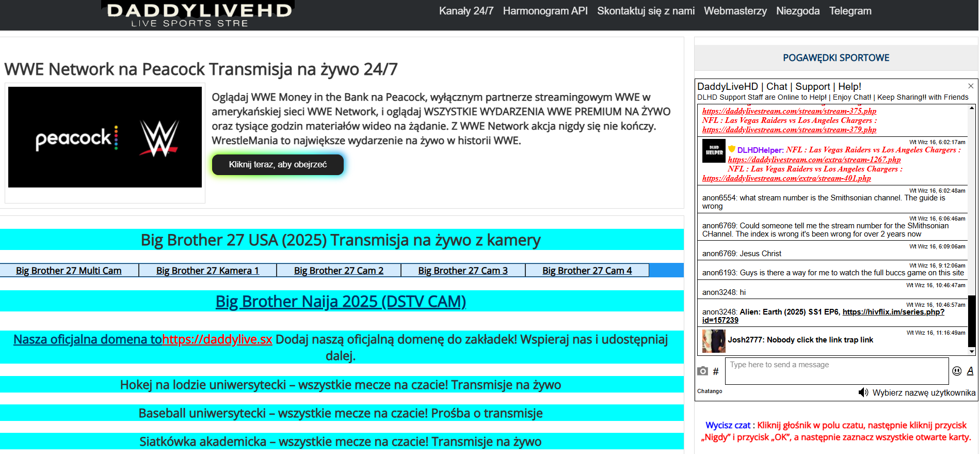Open Big Brother 27 Multi Cam
The image size is (980, 454).
tap(69, 271)
